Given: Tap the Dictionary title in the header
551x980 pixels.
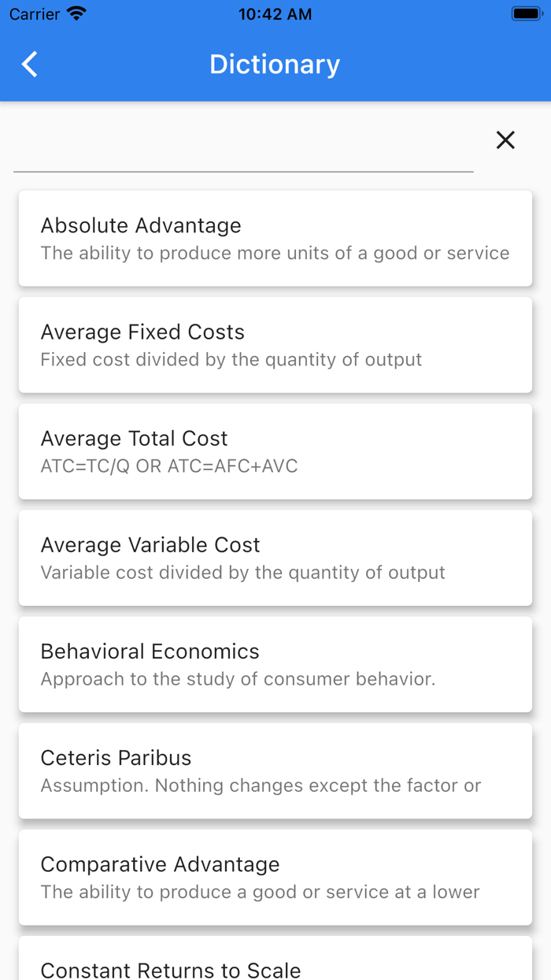Looking at the screenshot, I should pos(275,64).
